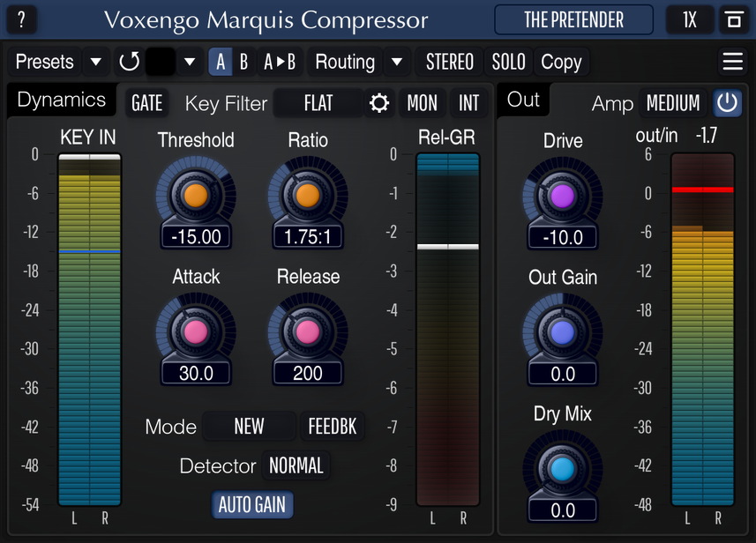
Task: Open the Key Filter FLAT selector
Action: point(318,103)
